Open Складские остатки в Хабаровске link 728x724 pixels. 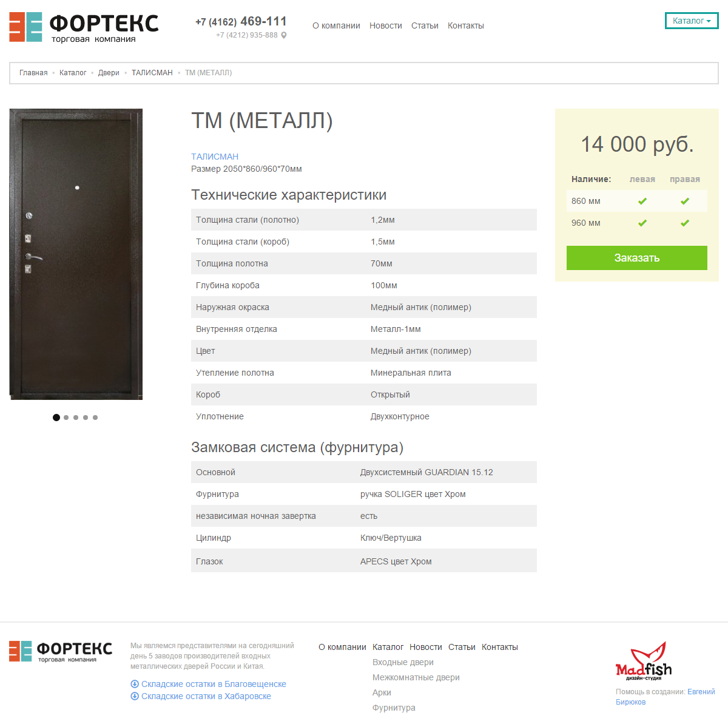point(206,696)
